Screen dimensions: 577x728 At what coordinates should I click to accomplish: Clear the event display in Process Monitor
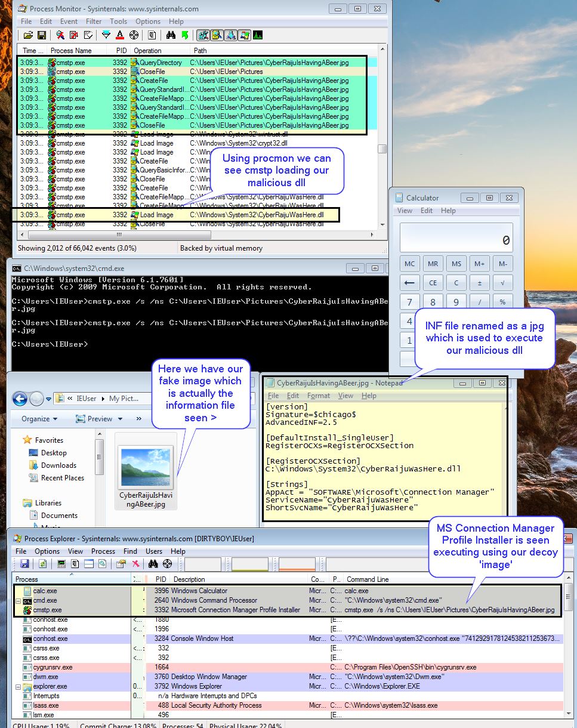[88, 35]
